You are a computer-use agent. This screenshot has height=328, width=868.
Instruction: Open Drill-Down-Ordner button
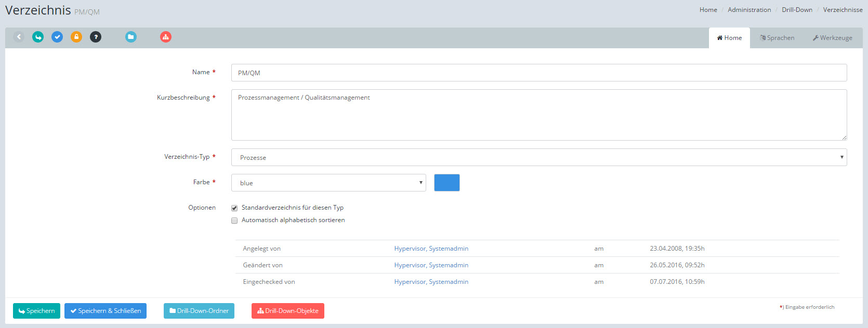pos(199,311)
